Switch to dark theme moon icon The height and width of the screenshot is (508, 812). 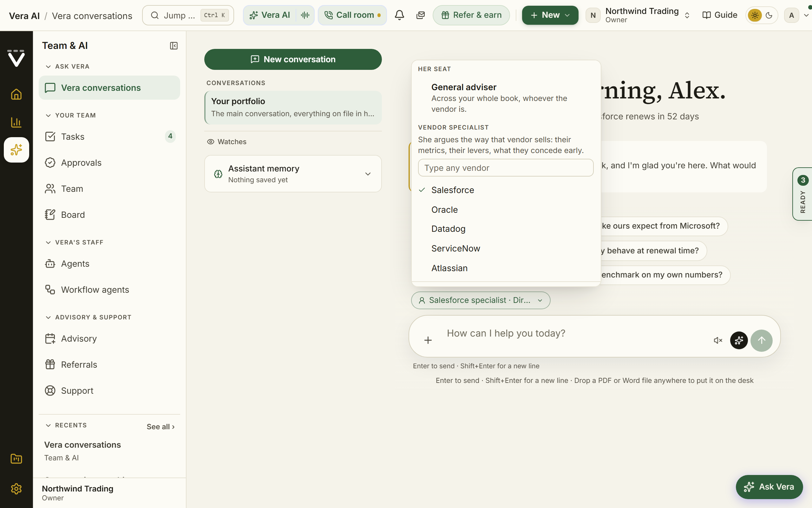click(769, 15)
